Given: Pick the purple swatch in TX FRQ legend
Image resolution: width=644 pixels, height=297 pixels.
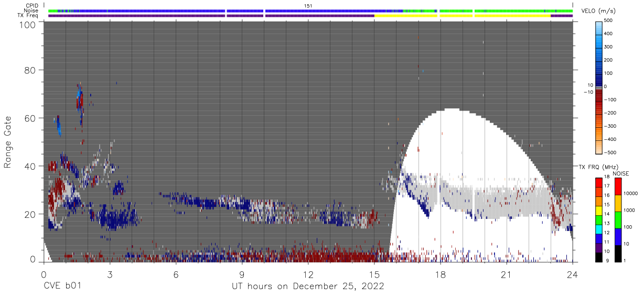Looking at the screenshot, I should (x=599, y=247).
